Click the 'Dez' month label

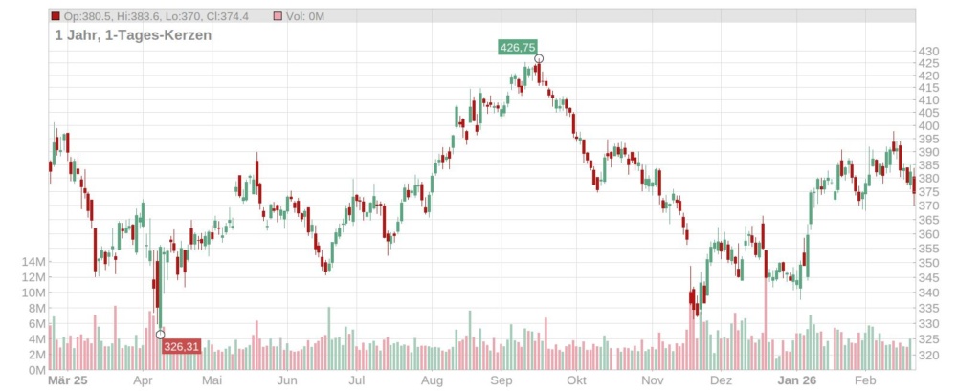[722, 380]
